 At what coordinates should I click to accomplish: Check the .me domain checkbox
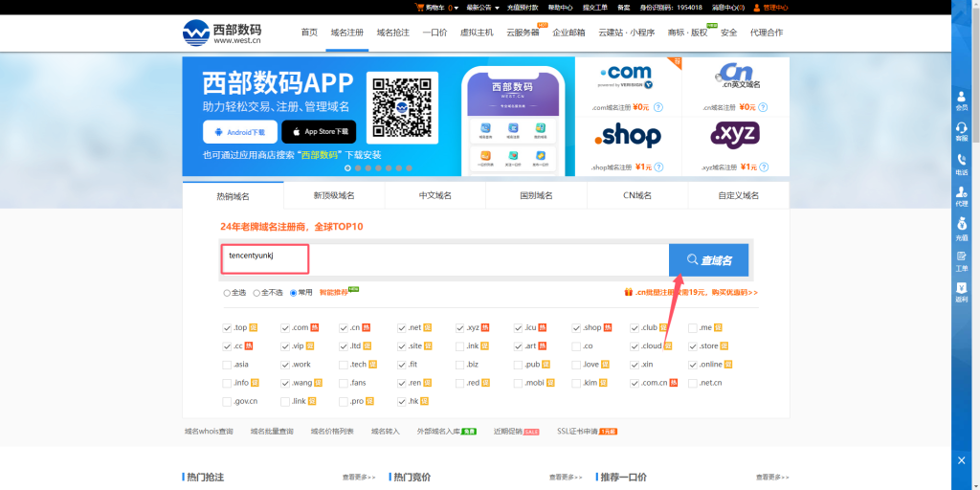tap(693, 327)
